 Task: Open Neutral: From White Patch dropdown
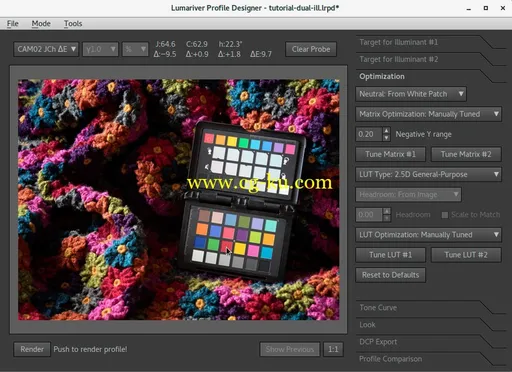(411, 94)
